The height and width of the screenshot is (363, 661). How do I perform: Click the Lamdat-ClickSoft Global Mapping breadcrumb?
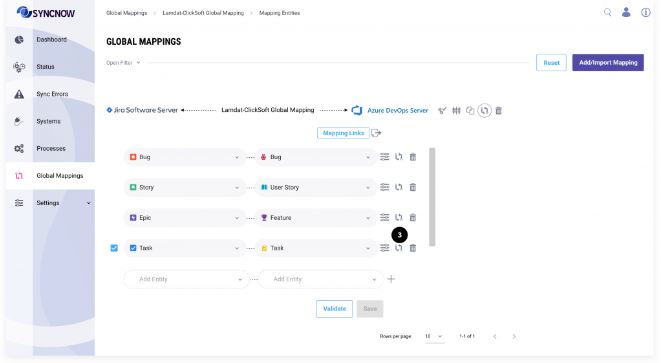(203, 13)
